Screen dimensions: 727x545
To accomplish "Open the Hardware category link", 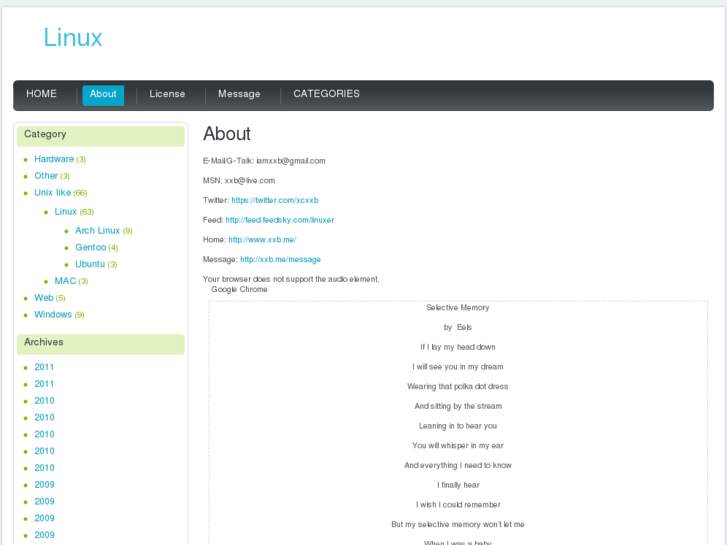I will pyautogui.click(x=54, y=159).
